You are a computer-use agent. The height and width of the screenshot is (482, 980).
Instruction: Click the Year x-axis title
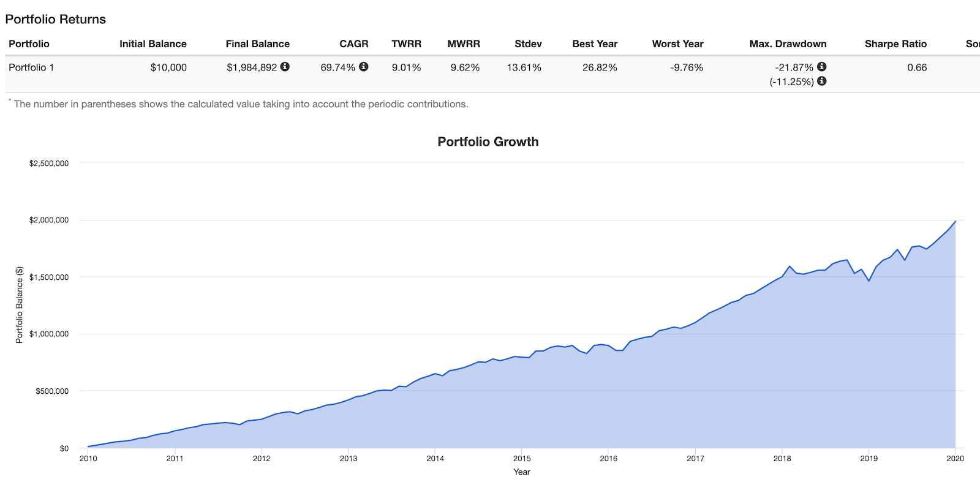[x=522, y=472]
